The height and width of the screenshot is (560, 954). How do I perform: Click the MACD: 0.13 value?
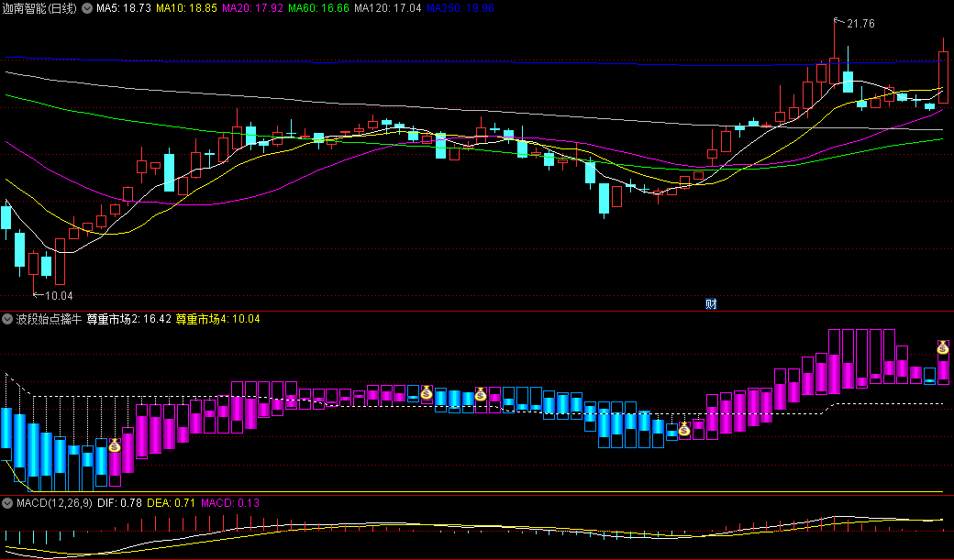[230, 503]
